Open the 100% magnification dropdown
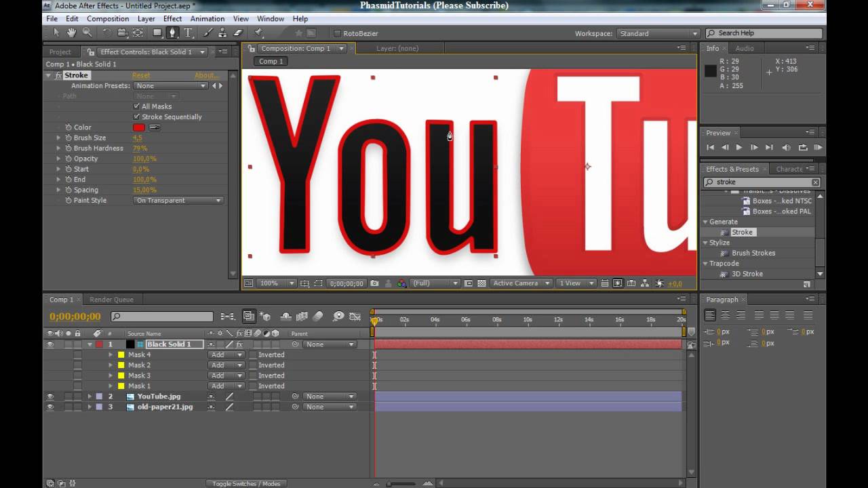 point(277,283)
